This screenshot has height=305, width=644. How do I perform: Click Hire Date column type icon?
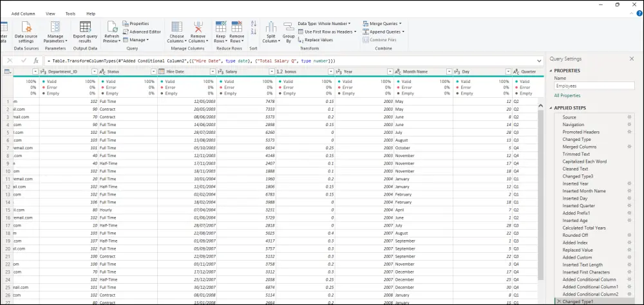click(x=162, y=71)
